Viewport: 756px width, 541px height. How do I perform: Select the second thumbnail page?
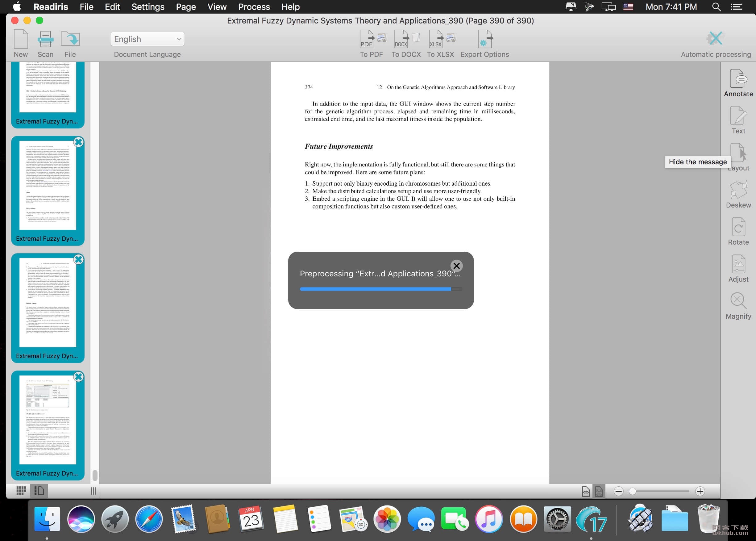(x=48, y=191)
